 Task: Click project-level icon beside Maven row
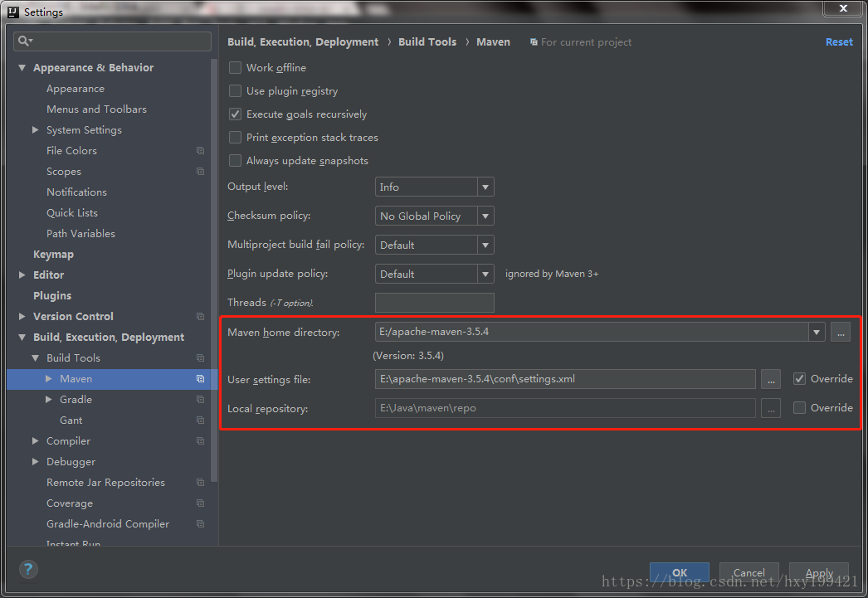click(x=200, y=379)
